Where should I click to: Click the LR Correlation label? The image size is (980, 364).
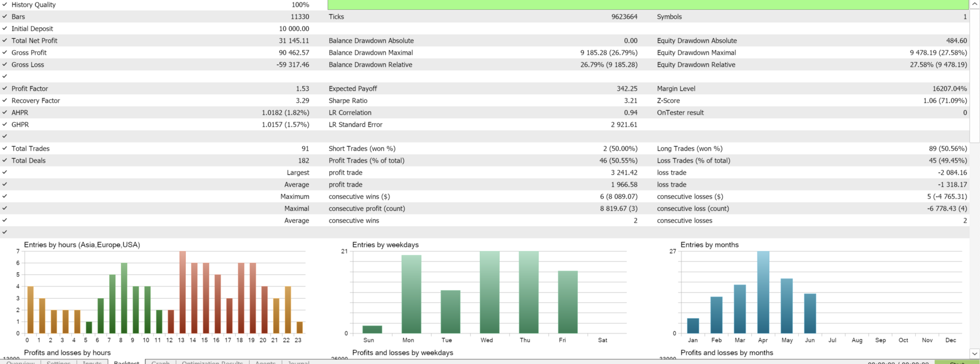tap(350, 112)
